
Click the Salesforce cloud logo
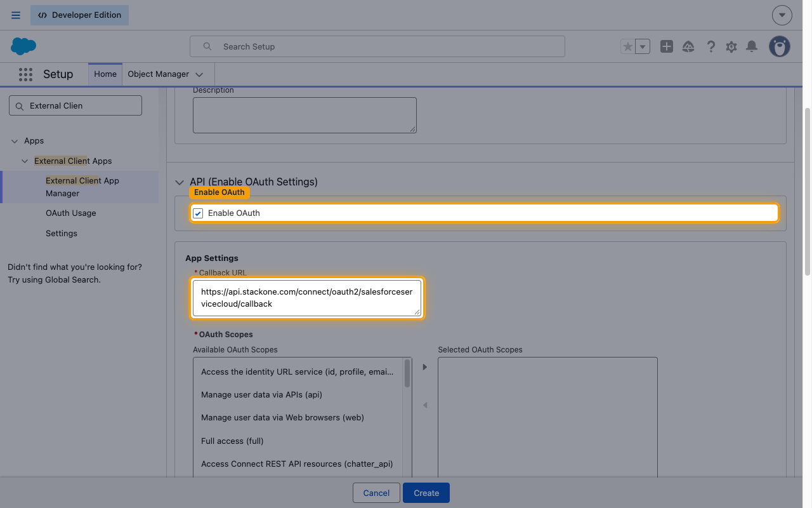tap(23, 46)
